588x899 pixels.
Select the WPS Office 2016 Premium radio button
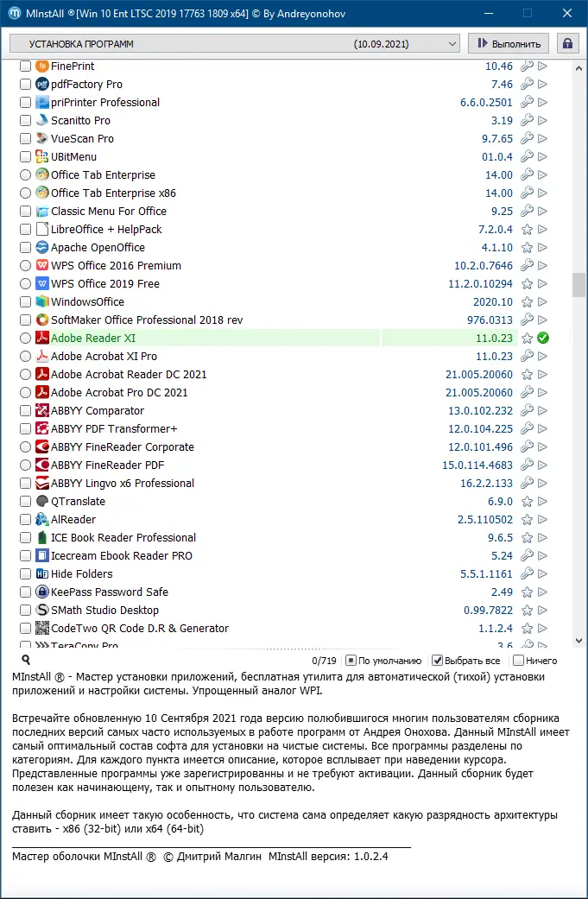click(x=25, y=265)
